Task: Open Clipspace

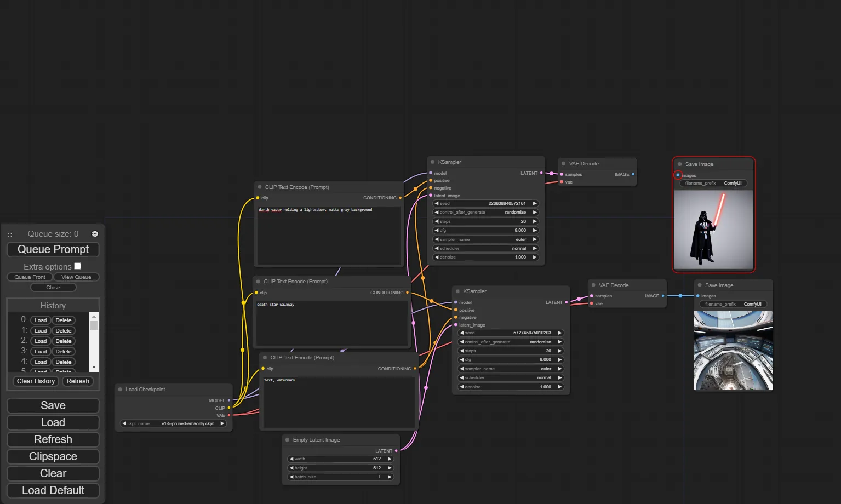Action: point(53,456)
